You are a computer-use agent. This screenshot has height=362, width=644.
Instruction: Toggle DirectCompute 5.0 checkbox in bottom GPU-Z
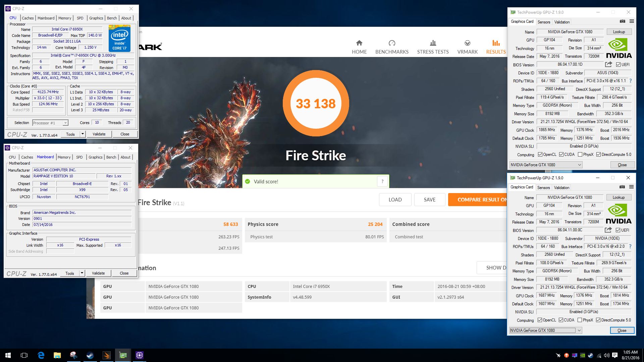598,320
